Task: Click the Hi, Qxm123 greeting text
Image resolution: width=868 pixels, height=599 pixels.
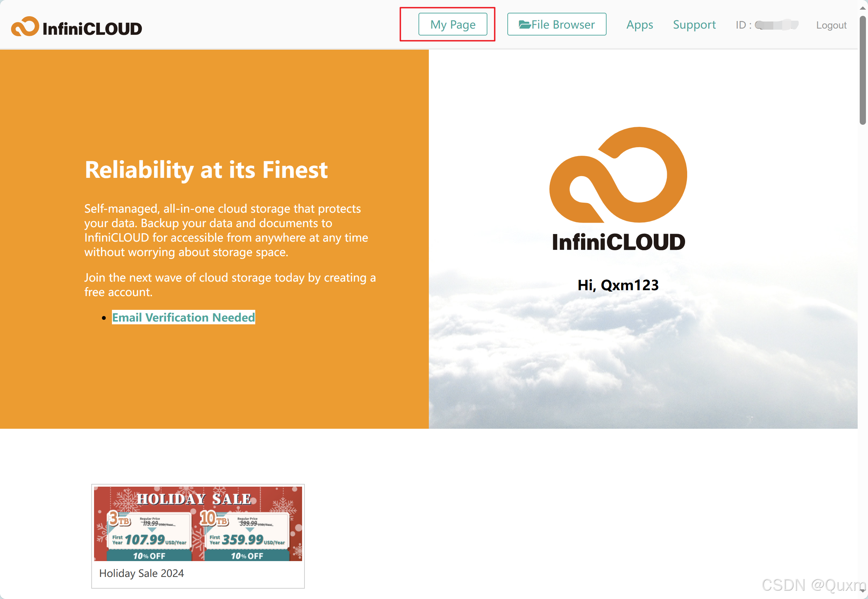Action: click(x=618, y=285)
